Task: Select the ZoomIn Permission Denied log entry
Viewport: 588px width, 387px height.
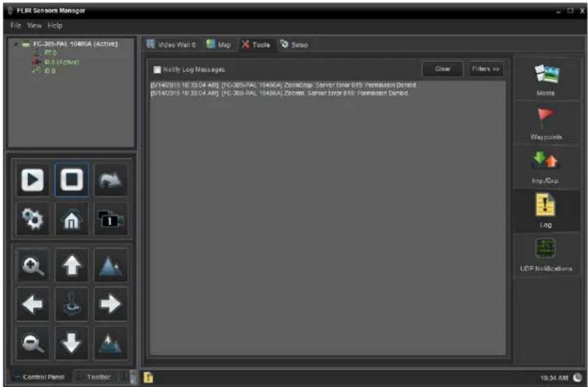Action: click(280, 93)
